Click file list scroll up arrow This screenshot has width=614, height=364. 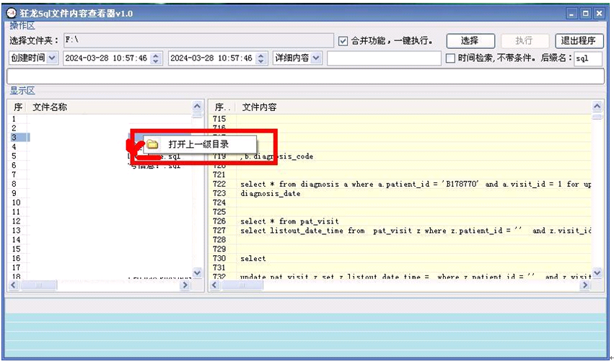click(198, 106)
